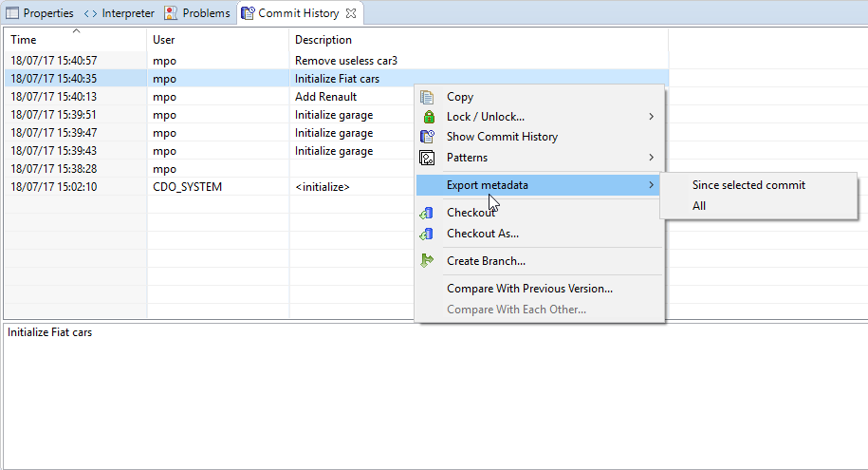Viewport: 868px width, 470px height.
Task: Click the Show Commit History icon
Action: tap(427, 137)
